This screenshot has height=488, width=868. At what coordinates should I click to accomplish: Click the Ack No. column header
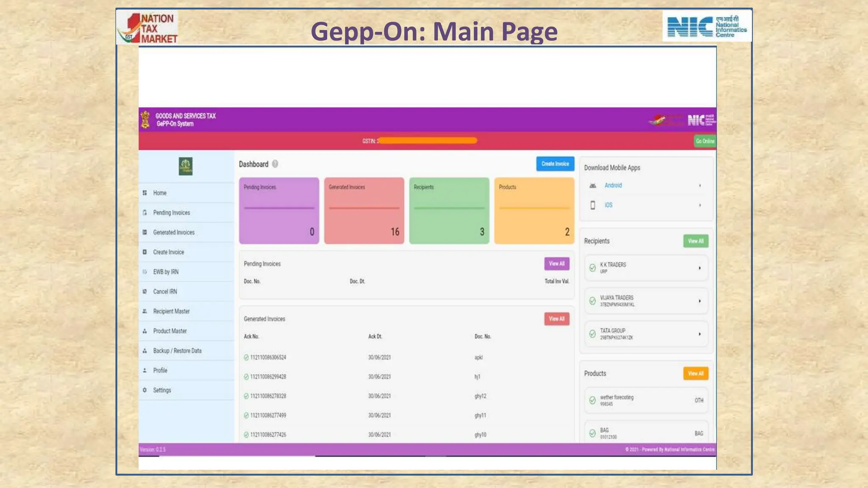click(x=251, y=336)
